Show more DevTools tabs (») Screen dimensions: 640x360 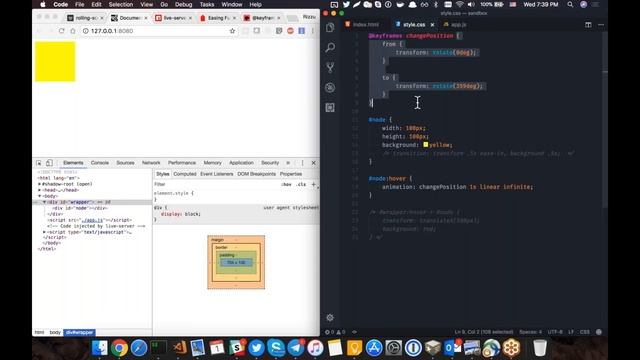coord(288,163)
